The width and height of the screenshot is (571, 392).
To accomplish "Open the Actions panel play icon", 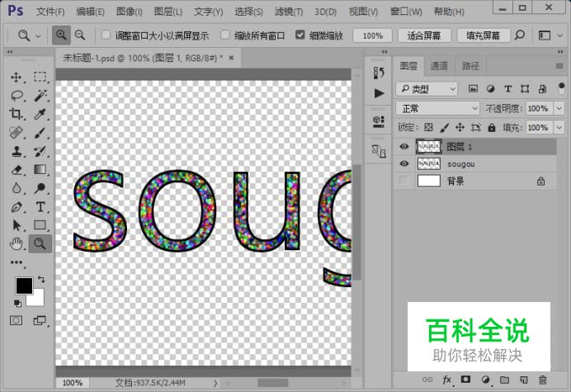I will tap(379, 93).
